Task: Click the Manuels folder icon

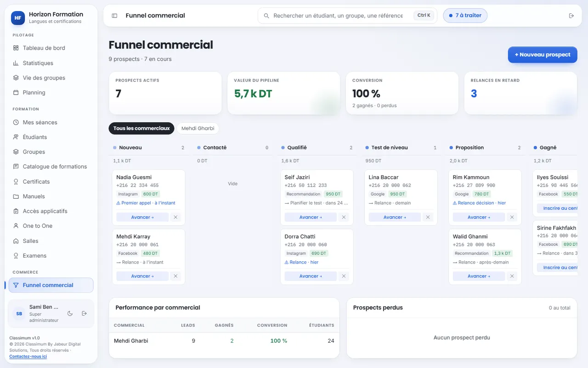Action: pos(16,196)
